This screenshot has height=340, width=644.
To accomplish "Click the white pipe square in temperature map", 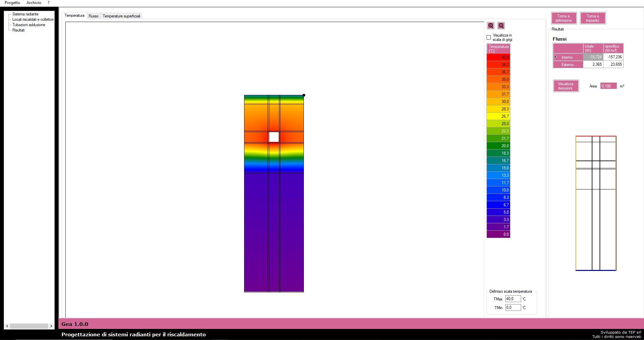I will [274, 137].
